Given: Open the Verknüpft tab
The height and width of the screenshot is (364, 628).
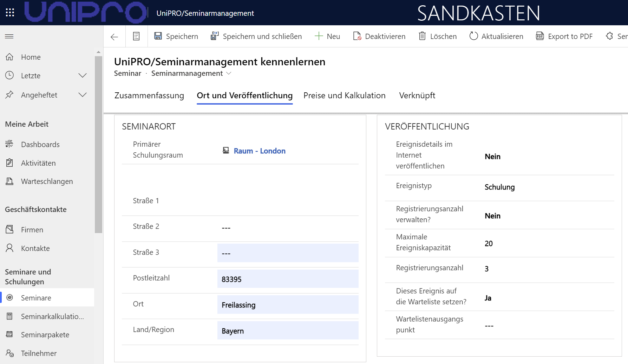Looking at the screenshot, I should [417, 95].
